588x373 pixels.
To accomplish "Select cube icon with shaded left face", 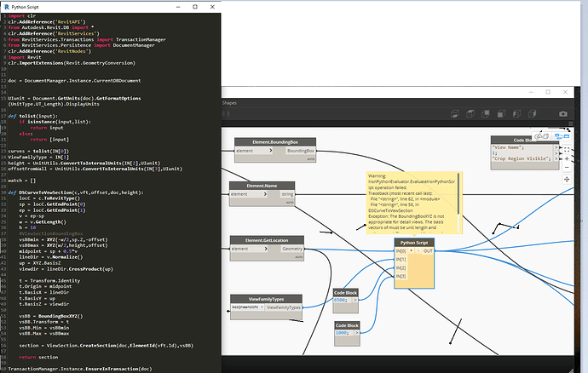I will pyautogui.click(x=516, y=113).
